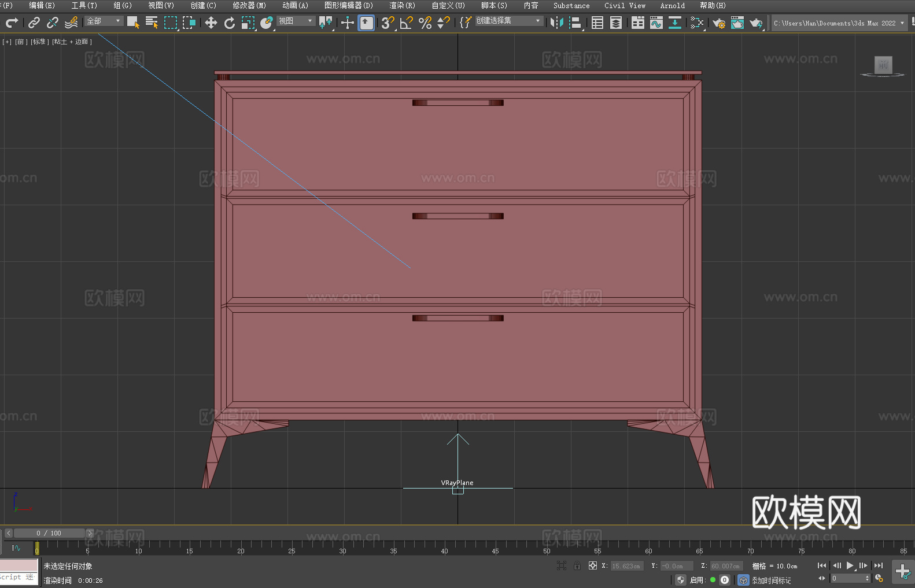Step the time slider right arrow
915x588 pixels.
pos(90,533)
